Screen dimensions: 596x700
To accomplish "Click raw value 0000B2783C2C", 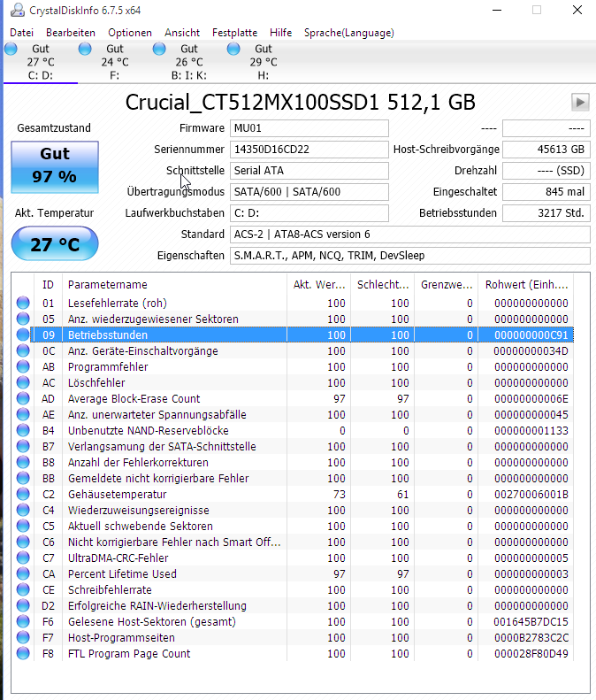I will pyautogui.click(x=531, y=637).
